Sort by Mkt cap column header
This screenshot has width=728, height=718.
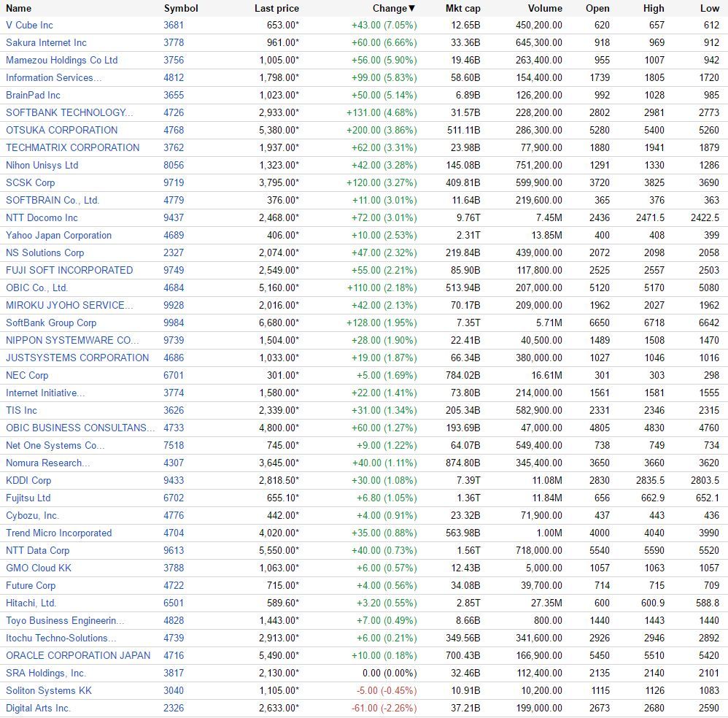pyautogui.click(x=463, y=8)
